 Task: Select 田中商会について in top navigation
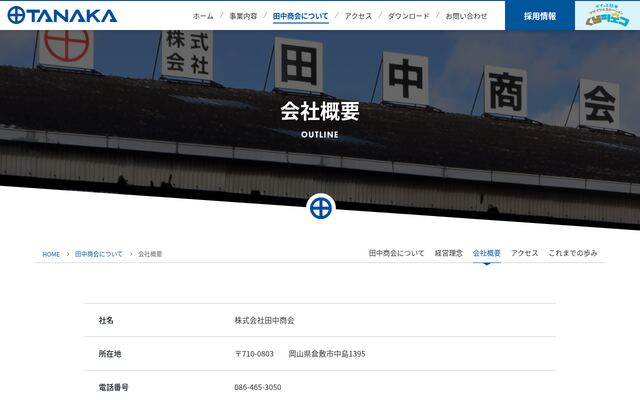click(300, 16)
